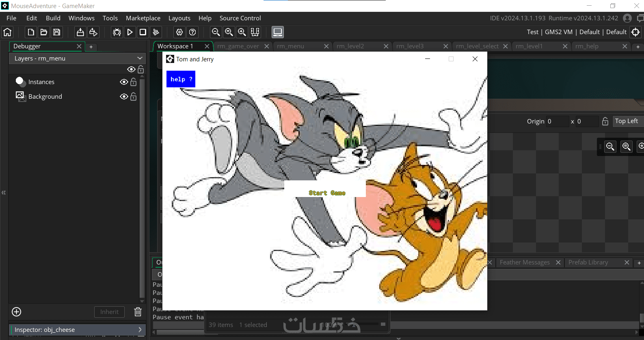Screen dimensions: 644x340
Task: Open the File menu
Action: (11, 18)
